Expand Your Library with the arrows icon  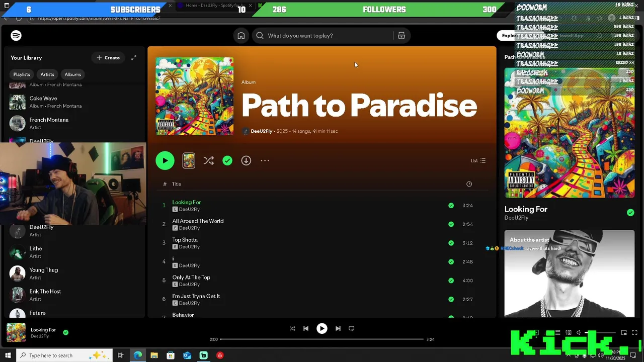coord(134,58)
